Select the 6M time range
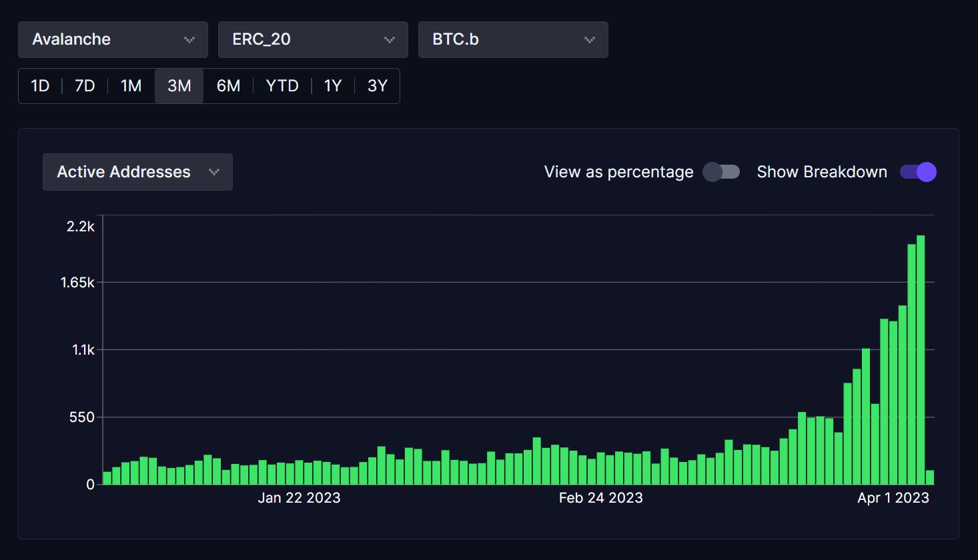Screen dimensions: 978x560 click(x=228, y=86)
